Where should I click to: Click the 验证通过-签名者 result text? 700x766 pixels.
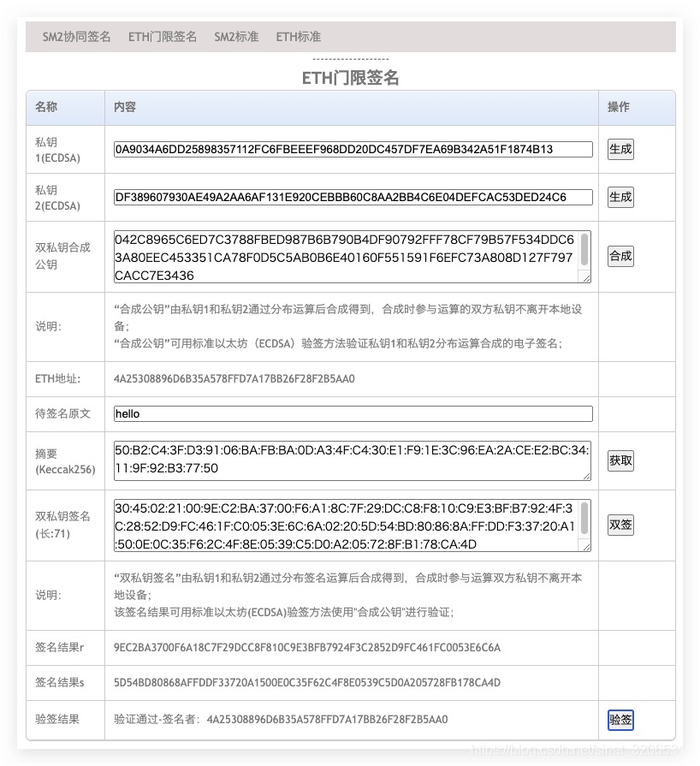(x=281, y=719)
